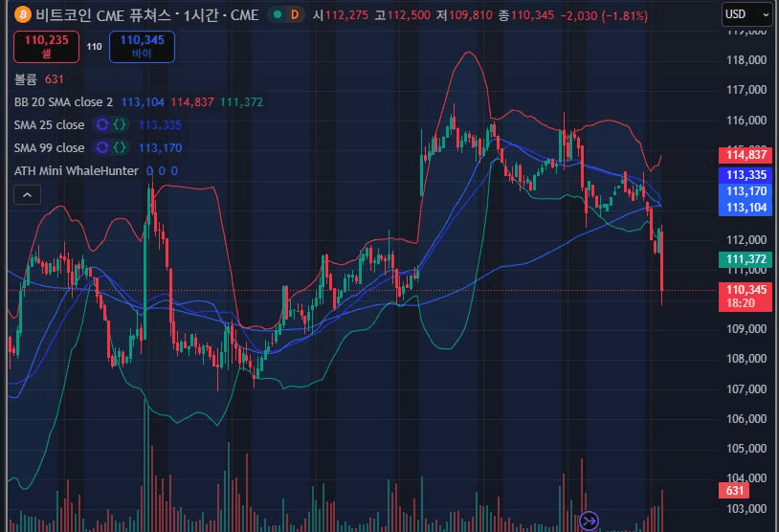Collapse the indicator legend with the chevron
Screen dimensions: 779x532
(26, 194)
